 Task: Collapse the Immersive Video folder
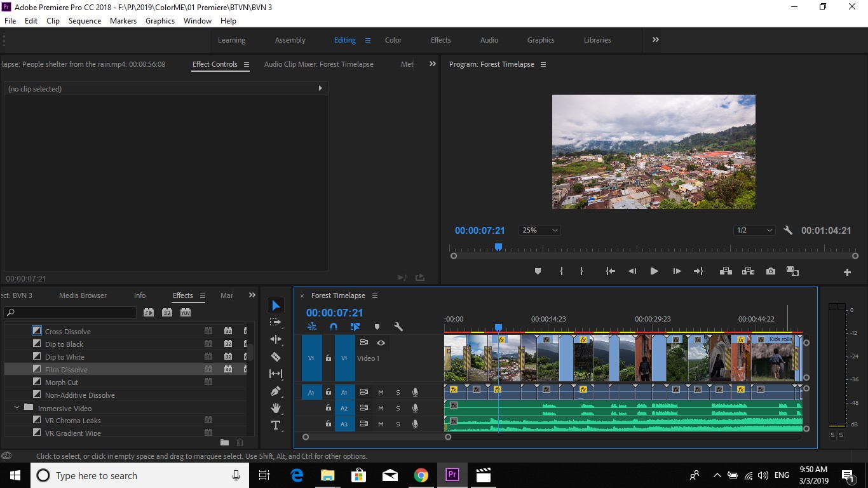17,407
